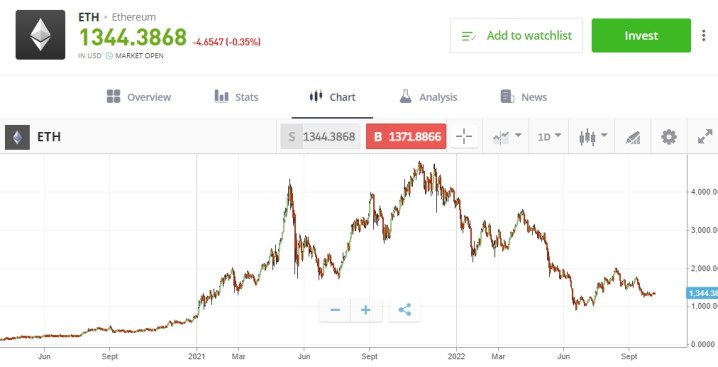The image size is (718, 367).
Task: Click the buy price B 1371.8866
Action: tap(406, 137)
